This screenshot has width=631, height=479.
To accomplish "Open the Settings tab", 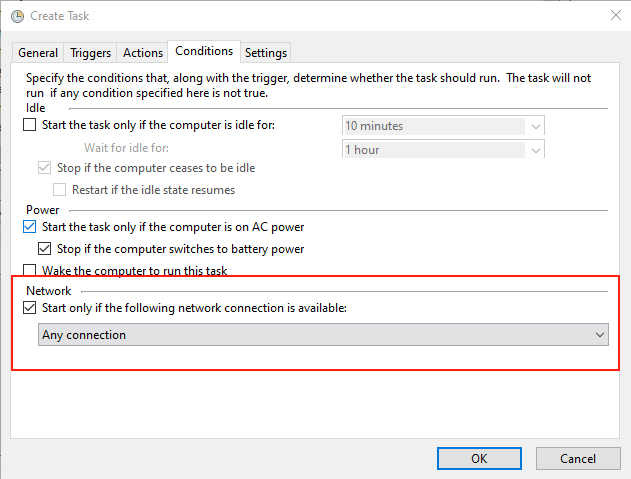I will 265,52.
